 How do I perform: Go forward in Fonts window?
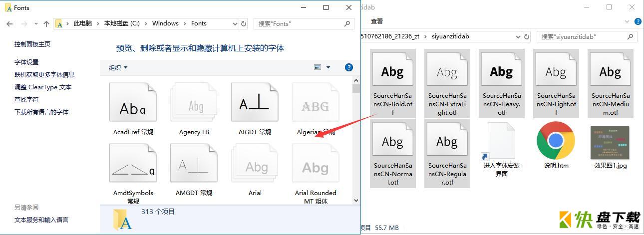pos(24,23)
